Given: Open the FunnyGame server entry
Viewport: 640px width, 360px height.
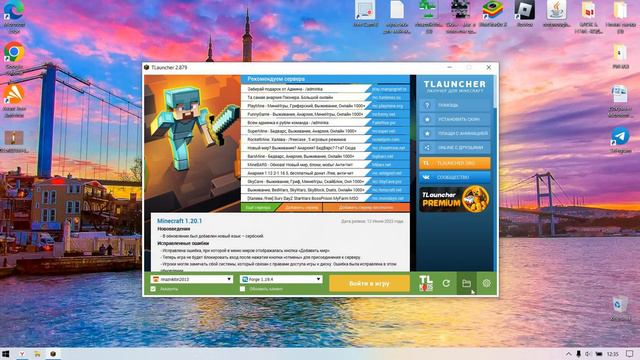Looking at the screenshot, I should 306,114.
